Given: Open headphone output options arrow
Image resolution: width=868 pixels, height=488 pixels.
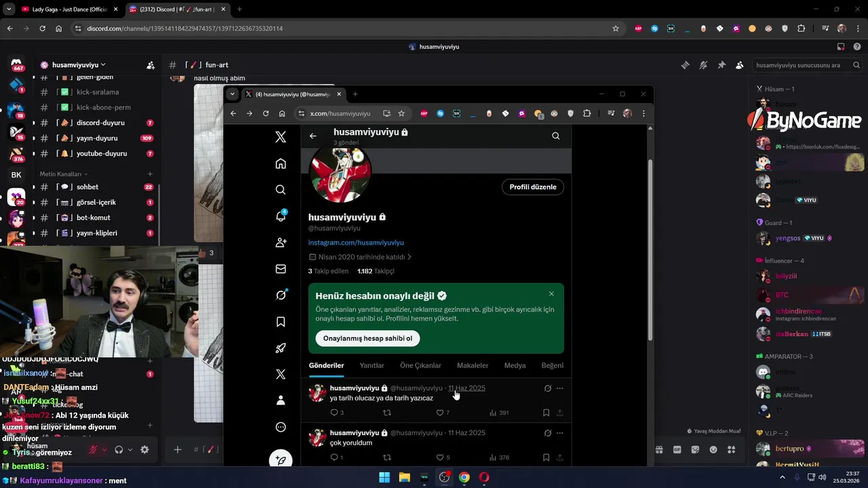Looking at the screenshot, I should coord(129,449).
